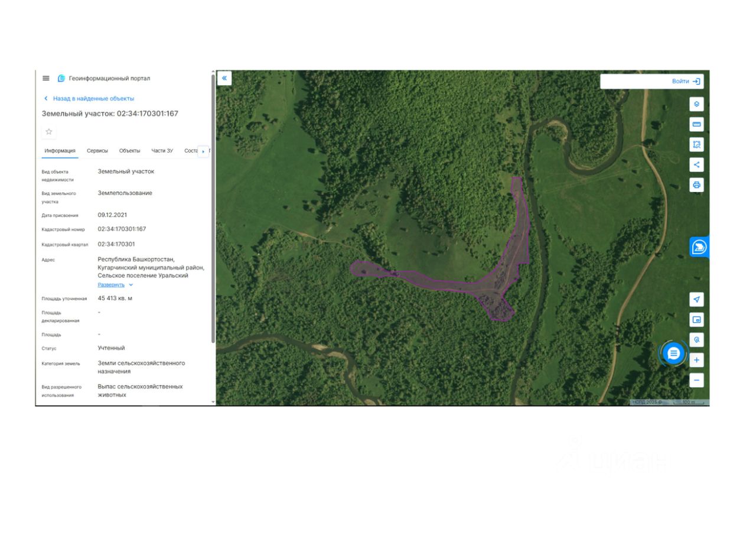
Task: Switch to the Объекты tab
Action: (x=130, y=151)
